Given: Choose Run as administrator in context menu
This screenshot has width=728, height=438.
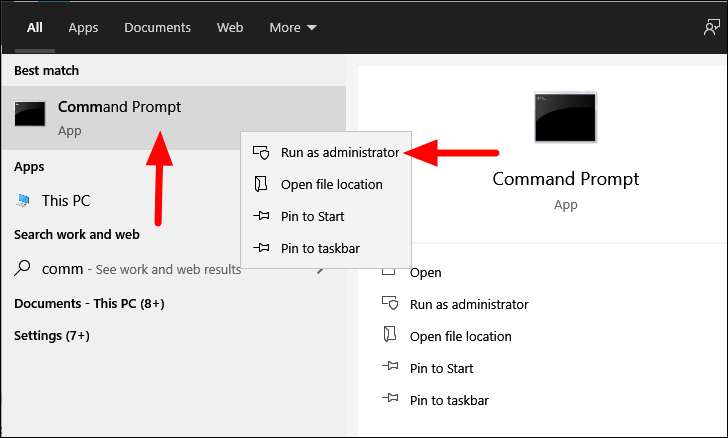Looking at the screenshot, I should click(x=326, y=152).
